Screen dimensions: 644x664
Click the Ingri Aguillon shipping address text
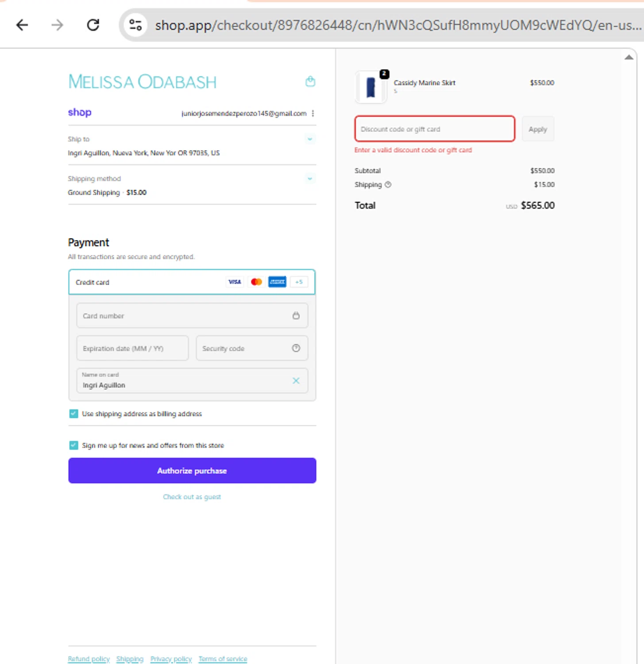click(144, 153)
